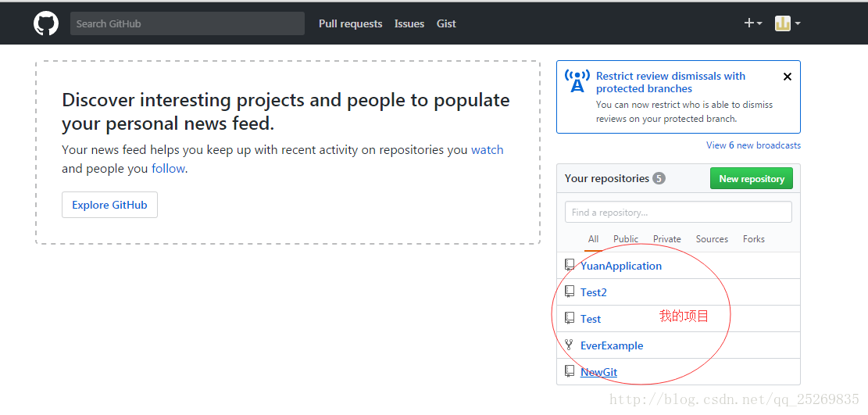View 6 new broadcasts link
868x415 pixels.
[753, 145]
